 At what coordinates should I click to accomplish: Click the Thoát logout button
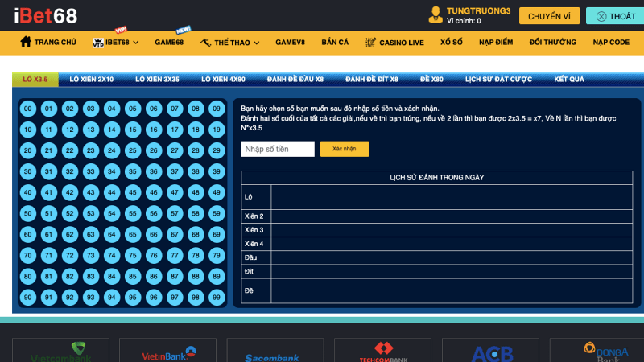[x=616, y=16]
